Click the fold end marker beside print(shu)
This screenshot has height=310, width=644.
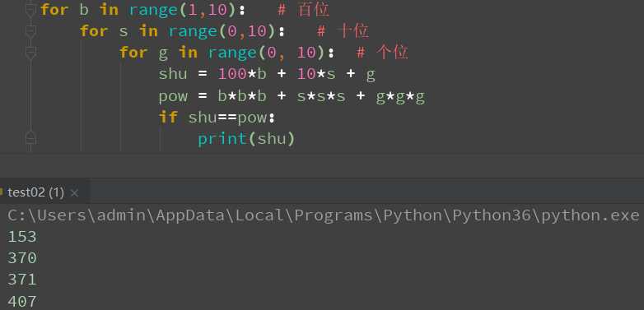click(30, 138)
